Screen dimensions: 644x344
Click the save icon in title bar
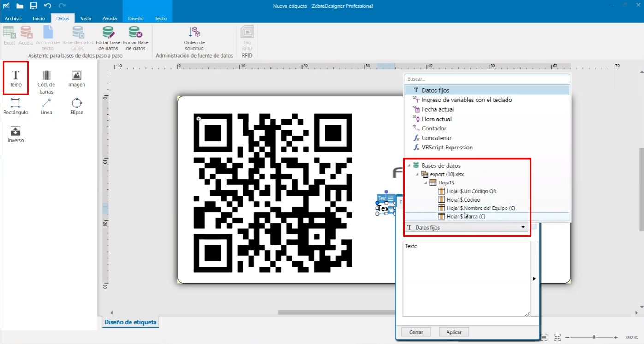pos(33,6)
